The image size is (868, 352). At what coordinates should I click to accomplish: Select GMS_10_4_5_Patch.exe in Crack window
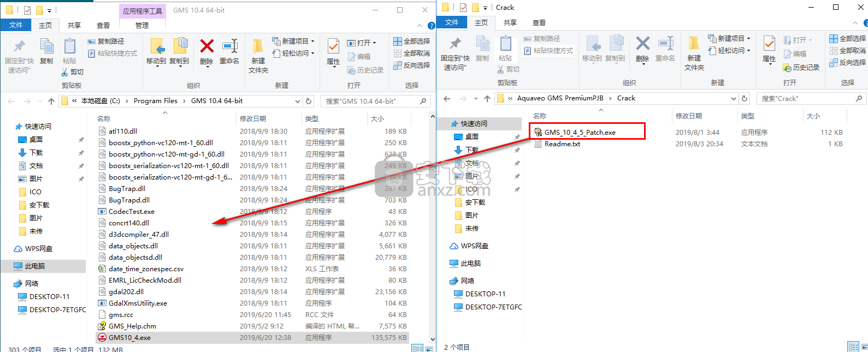tap(580, 133)
